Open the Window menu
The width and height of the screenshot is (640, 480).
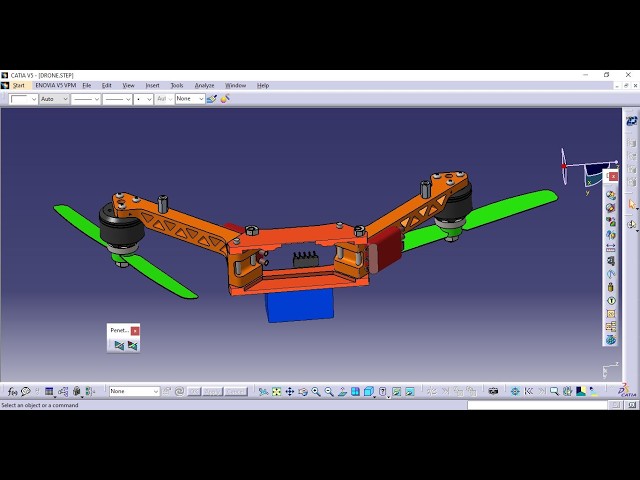[236, 85]
